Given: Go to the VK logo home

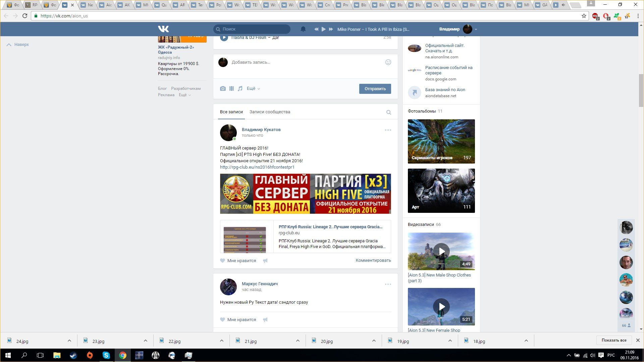Looking at the screenshot, I should (x=163, y=29).
